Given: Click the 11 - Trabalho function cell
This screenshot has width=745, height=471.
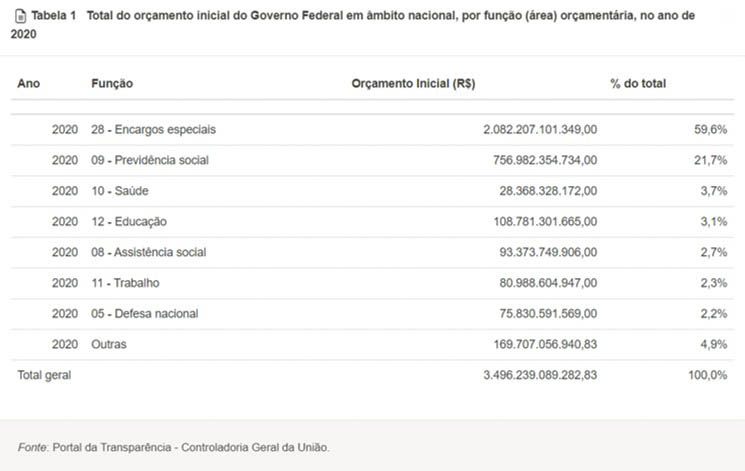Looking at the screenshot, I should (x=125, y=283).
